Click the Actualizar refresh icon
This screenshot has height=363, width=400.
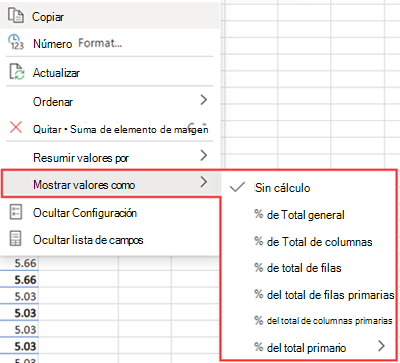pyautogui.click(x=17, y=72)
